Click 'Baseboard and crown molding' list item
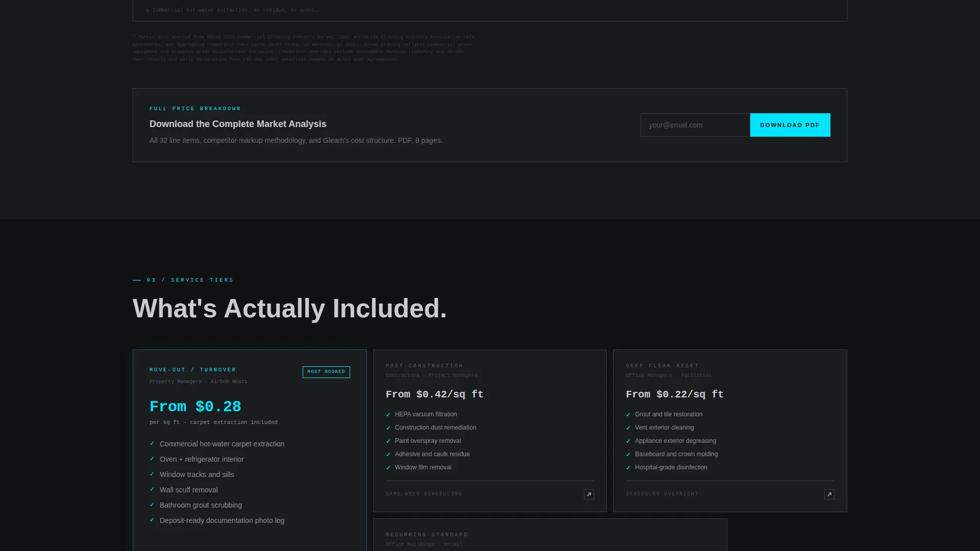The width and height of the screenshot is (980, 551). [x=676, y=454]
